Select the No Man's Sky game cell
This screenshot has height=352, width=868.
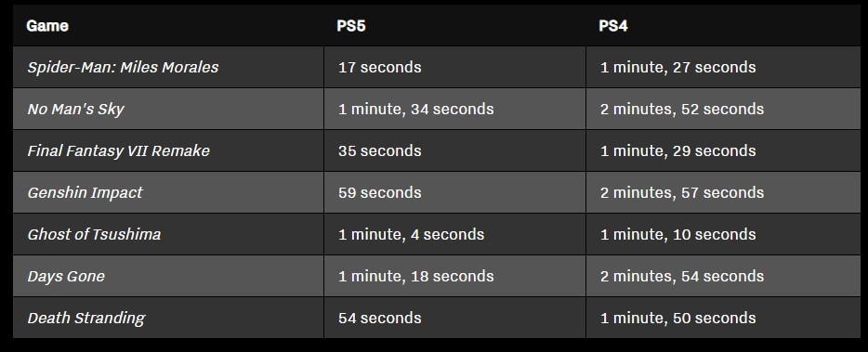[168, 109]
